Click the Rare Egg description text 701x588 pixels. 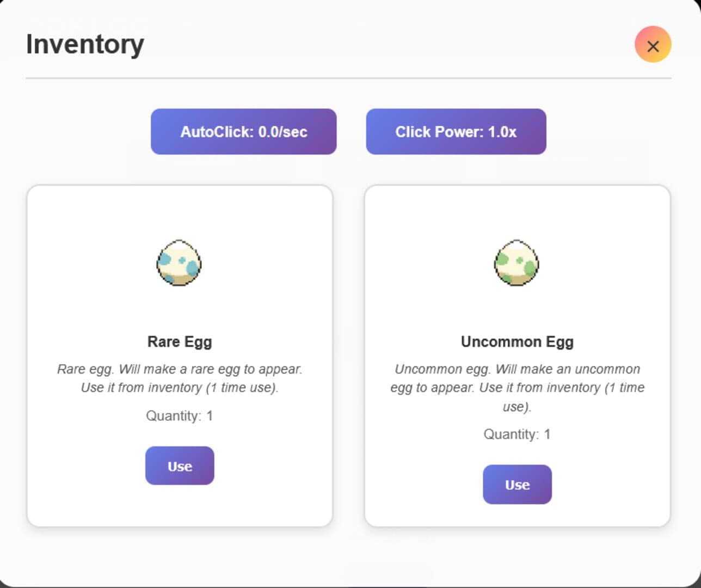tap(180, 378)
